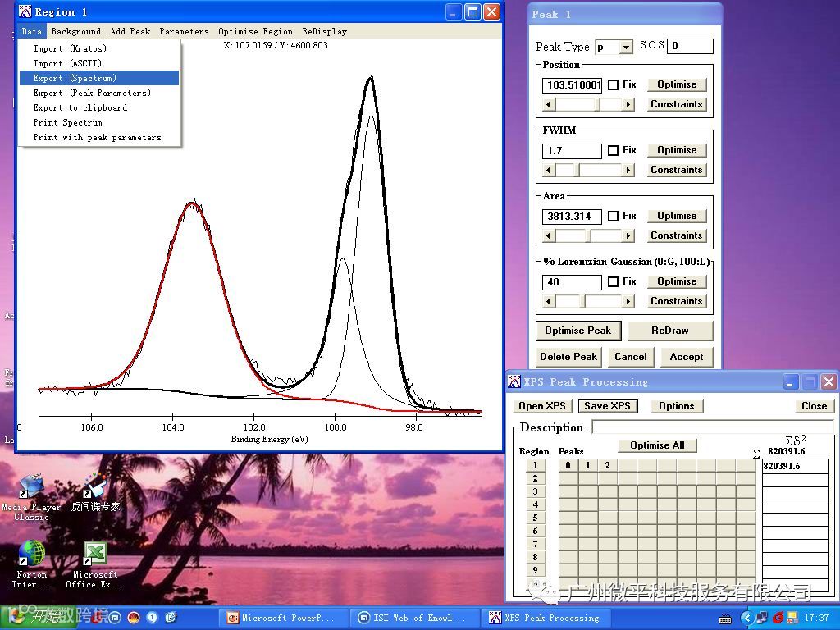
Task: Switch to ISI Web of Knowledge taskbar button
Action: coord(414,618)
